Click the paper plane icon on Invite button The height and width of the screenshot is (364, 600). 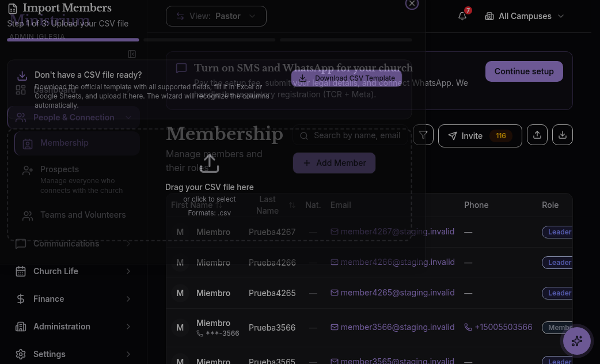click(453, 136)
